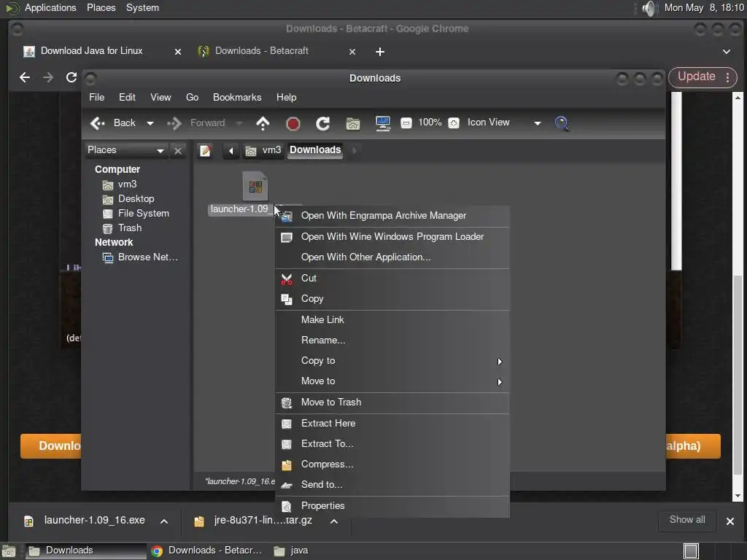747x560 pixels.
Task: Expand launcher-1.09_16.exe download options chevron
Action: (x=164, y=521)
